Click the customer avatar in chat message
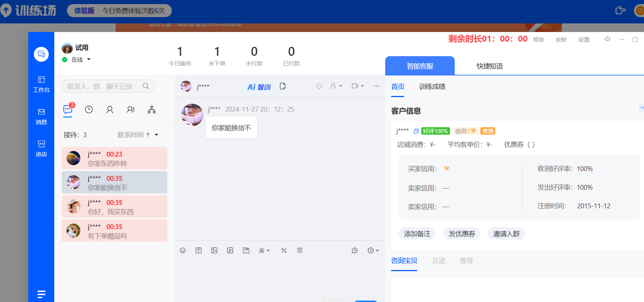This screenshot has height=302, width=644. tap(192, 115)
